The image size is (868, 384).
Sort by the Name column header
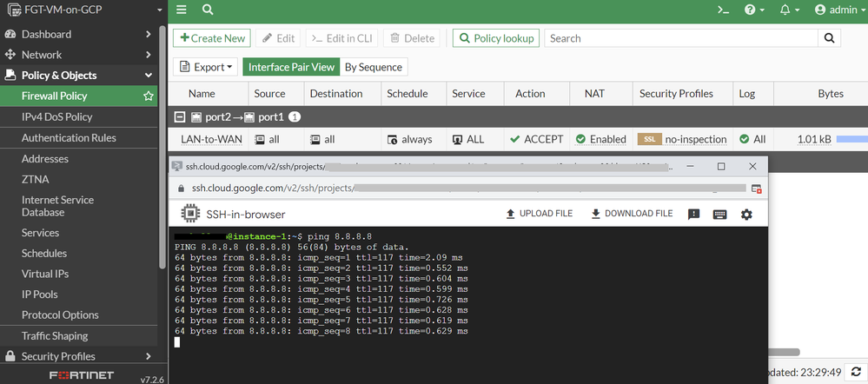point(202,94)
